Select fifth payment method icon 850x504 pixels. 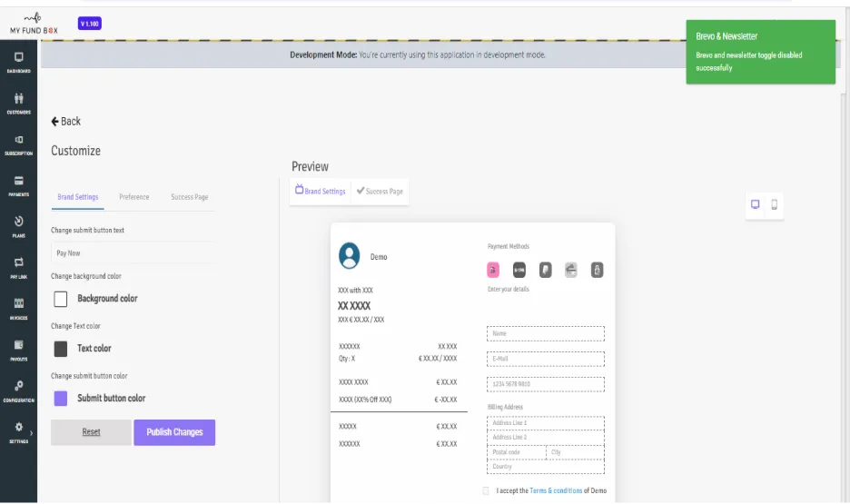click(x=597, y=270)
